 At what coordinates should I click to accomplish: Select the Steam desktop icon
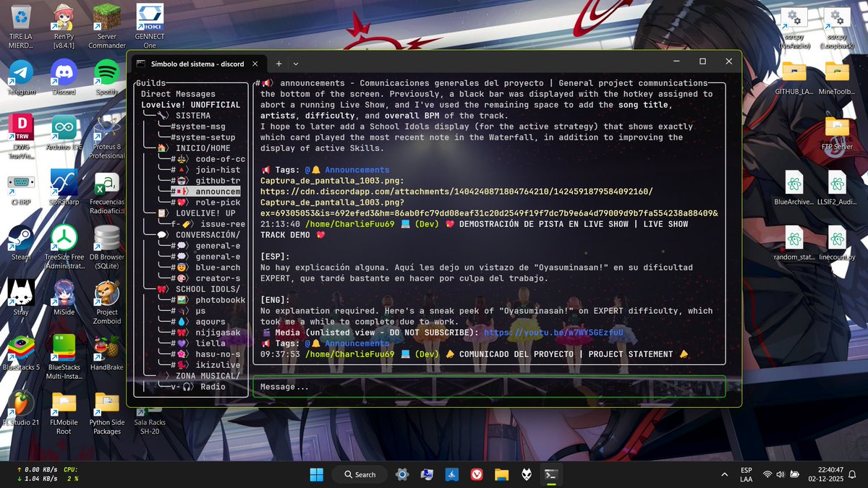[21, 244]
